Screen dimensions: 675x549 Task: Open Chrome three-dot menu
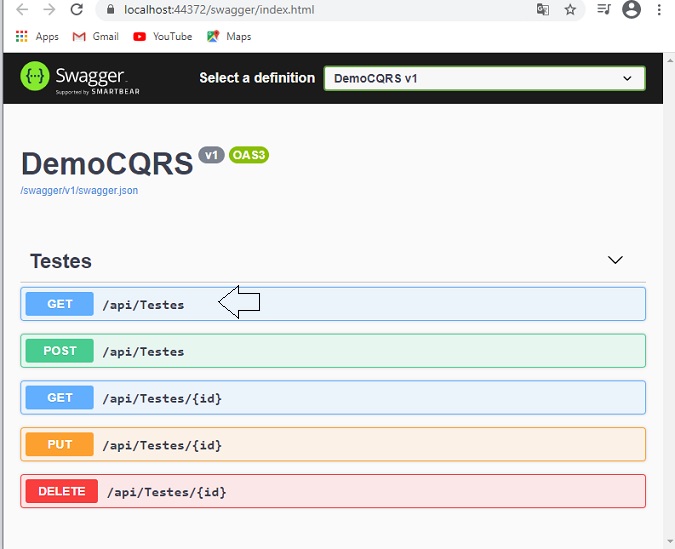[659, 9]
